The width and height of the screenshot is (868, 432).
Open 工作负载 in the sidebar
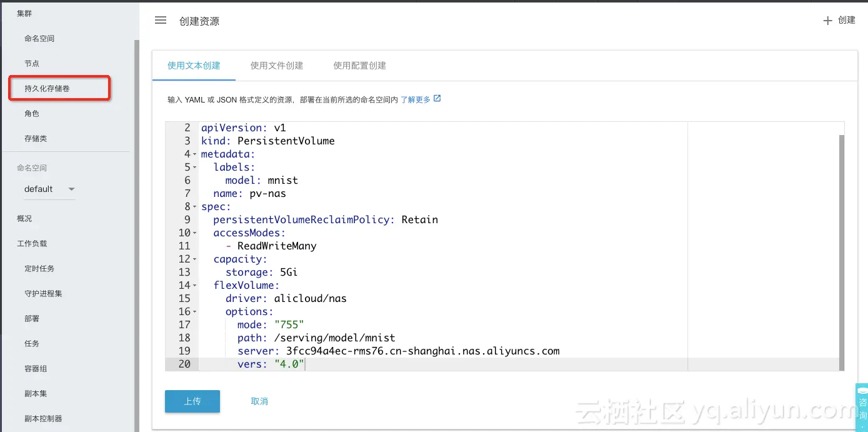click(32, 244)
